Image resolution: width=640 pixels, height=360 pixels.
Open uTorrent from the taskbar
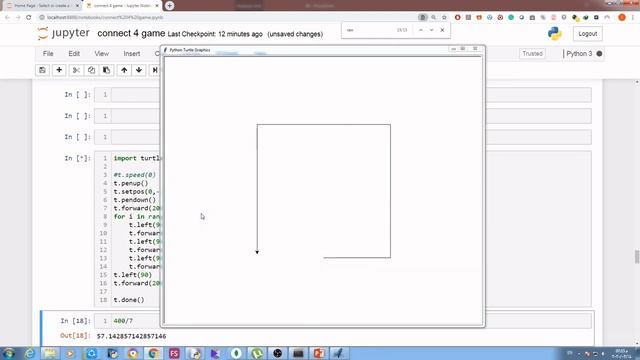click(257, 353)
